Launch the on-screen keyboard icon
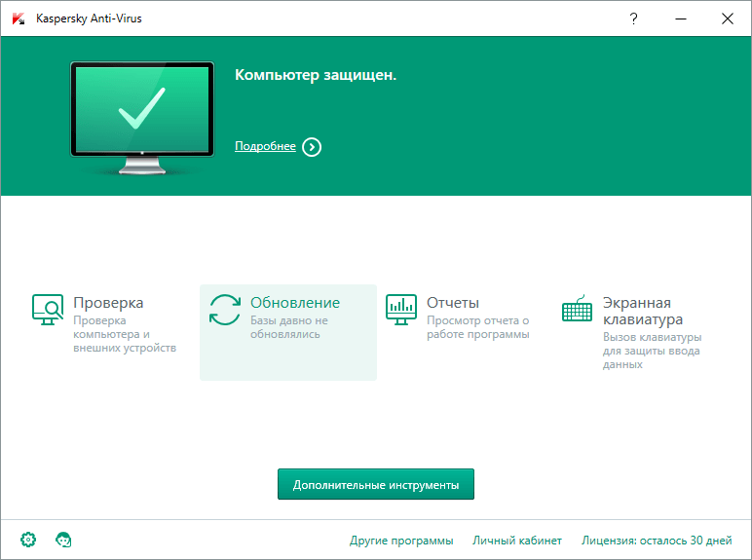Screen dimensions: 752x560 (x=577, y=309)
